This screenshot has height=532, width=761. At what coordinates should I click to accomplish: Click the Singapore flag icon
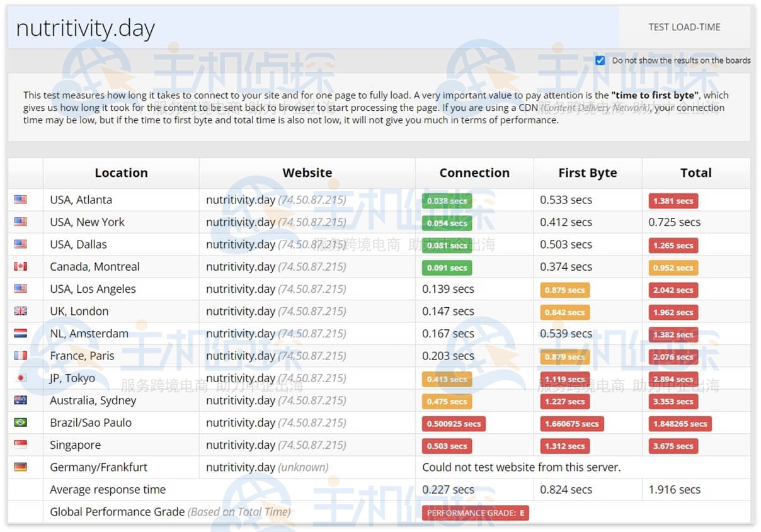(21, 445)
